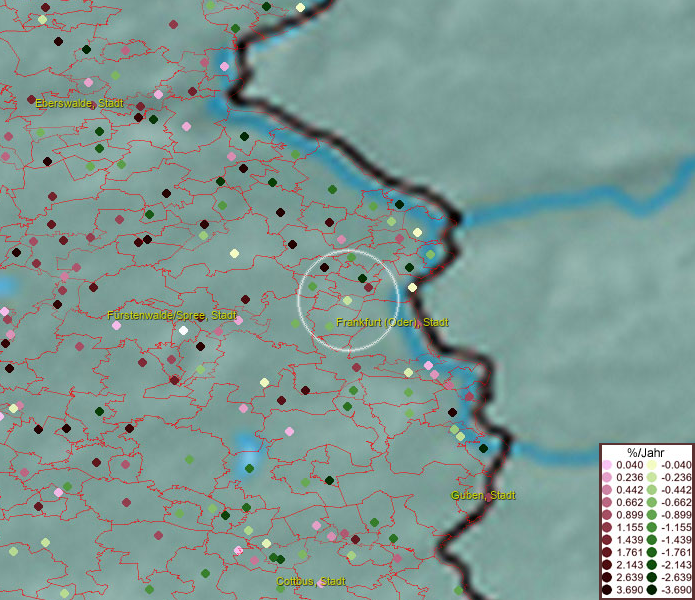Screen dimensions: 695x600
Task: Click the %/Jahr legend title
Action: click(645, 452)
